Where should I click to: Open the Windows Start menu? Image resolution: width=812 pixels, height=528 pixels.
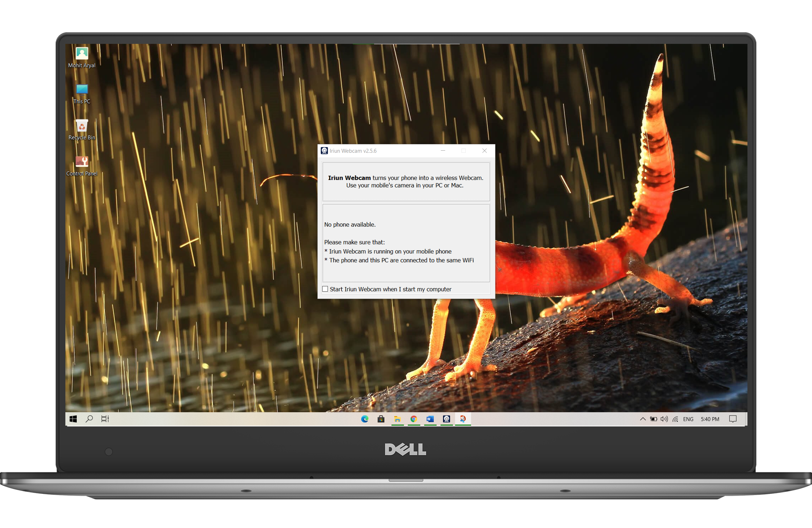click(73, 419)
